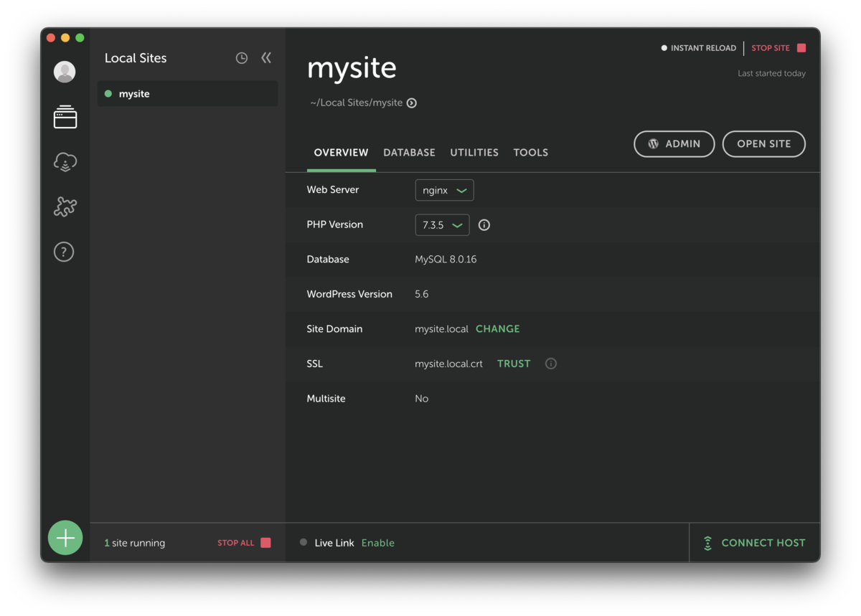
Task: Switch to the Database tab
Action: [x=409, y=153]
